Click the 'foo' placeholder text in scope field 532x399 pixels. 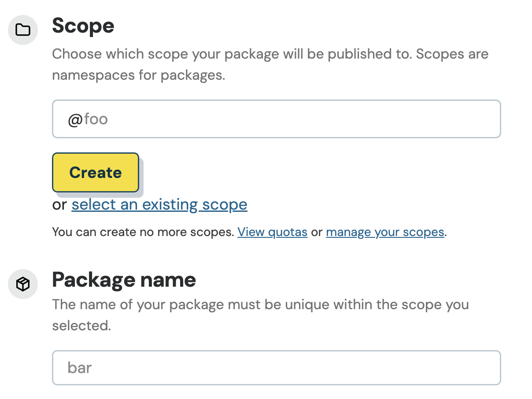[x=96, y=119]
